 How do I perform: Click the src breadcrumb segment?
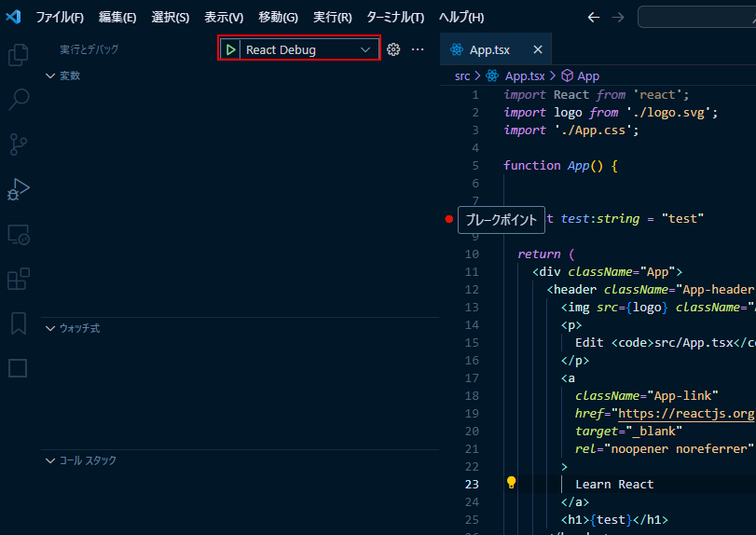[x=461, y=76]
